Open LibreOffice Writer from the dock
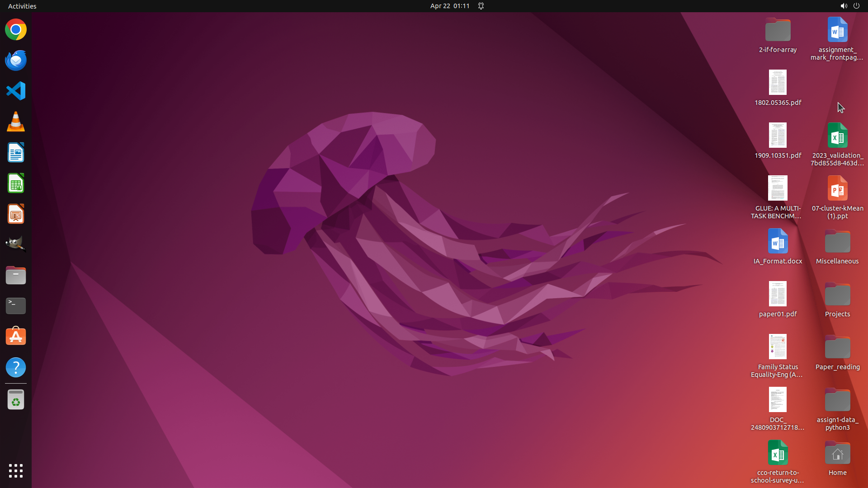This screenshot has height=488, width=868. [16, 153]
